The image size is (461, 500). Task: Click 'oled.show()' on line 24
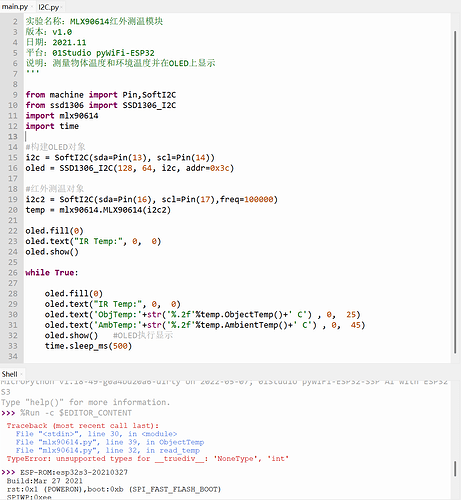52,252
